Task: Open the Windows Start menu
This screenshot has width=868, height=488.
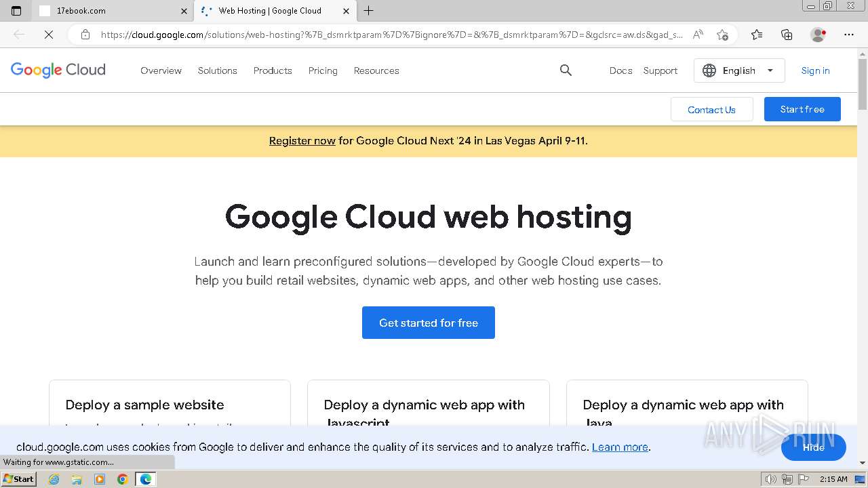Action: coord(19,479)
